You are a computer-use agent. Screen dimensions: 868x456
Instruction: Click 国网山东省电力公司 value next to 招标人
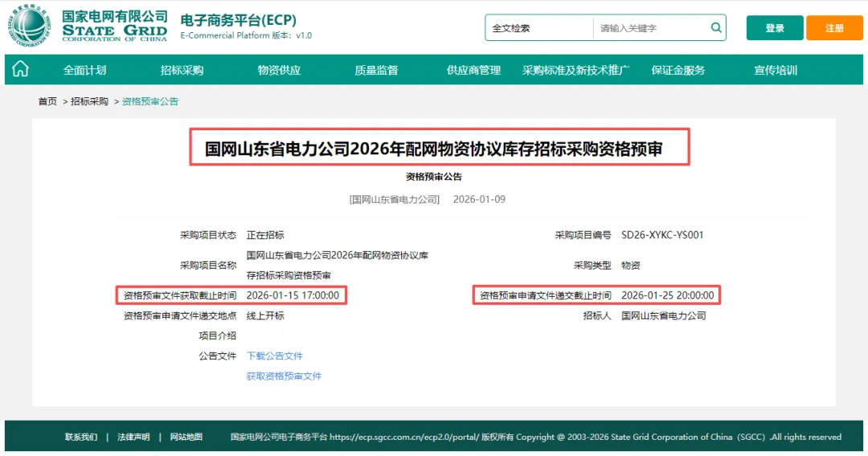664,316
